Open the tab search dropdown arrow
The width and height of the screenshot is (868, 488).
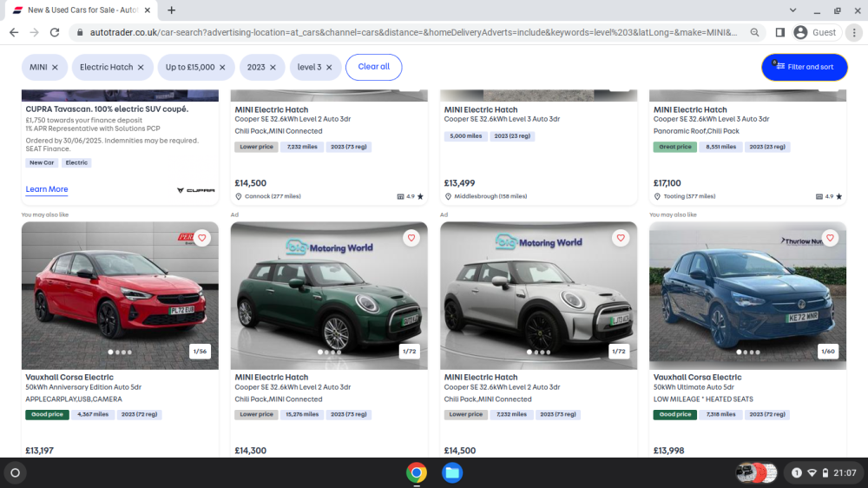pyautogui.click(x=792, y=10)
